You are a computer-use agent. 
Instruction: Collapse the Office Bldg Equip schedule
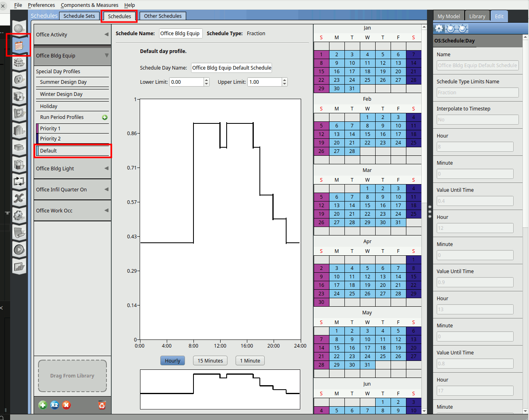[106, 55]
